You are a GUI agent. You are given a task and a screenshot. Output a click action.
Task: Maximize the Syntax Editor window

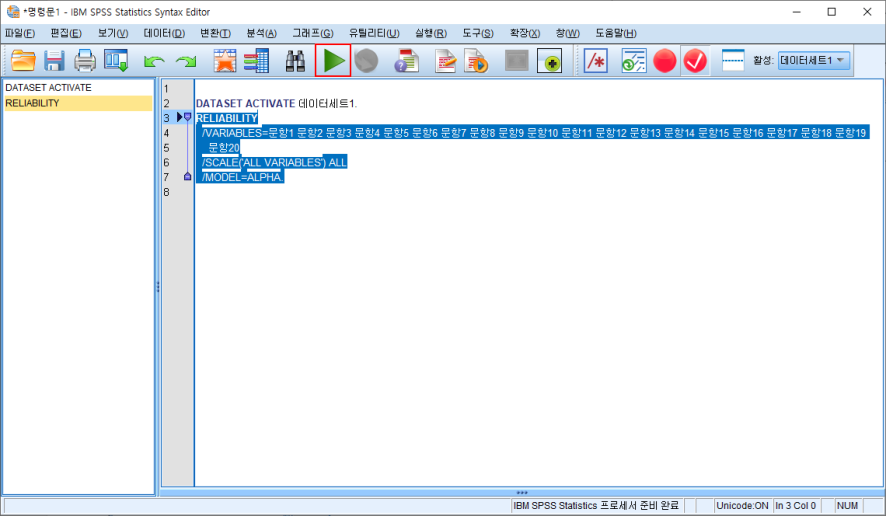832,12
